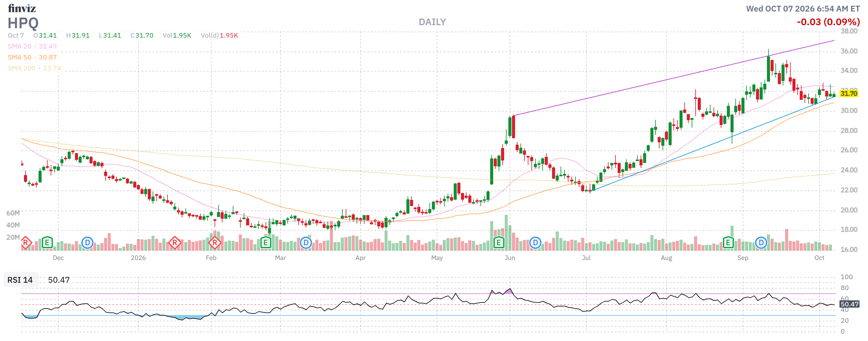Open the blue D dividend marker in June

point(535,242)
